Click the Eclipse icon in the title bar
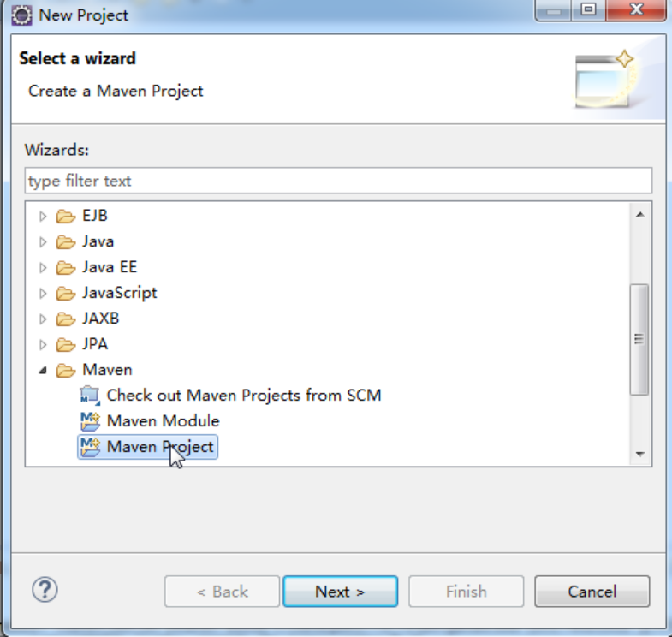 tap(21, 15)
